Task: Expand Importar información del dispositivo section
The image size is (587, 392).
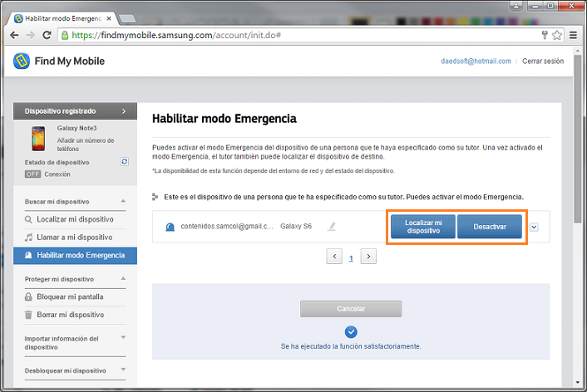Action: [x=123, y=337]
